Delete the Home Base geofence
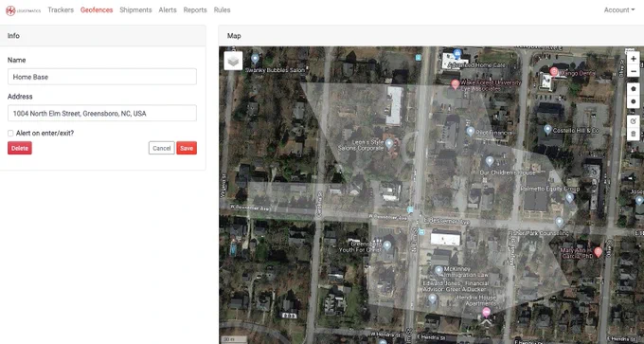The image size is (644, 344). click(20, 148)
